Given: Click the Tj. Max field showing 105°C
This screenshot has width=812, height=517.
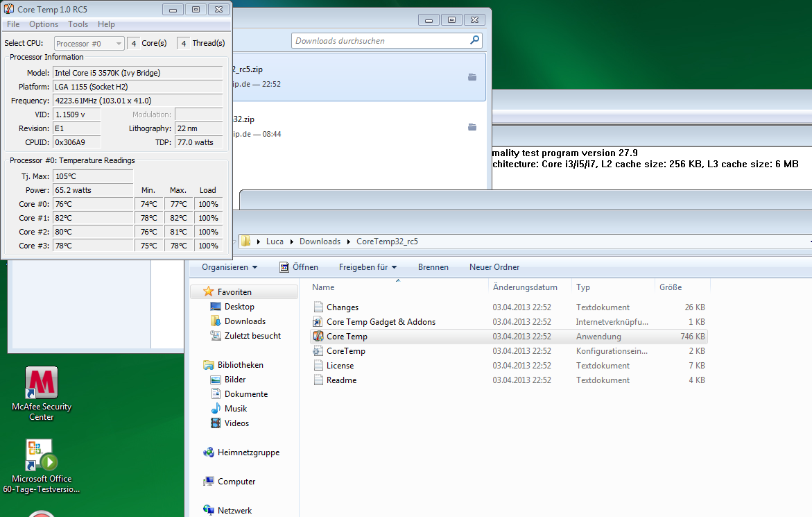Looking at the screenshot, I should point(93,176).
